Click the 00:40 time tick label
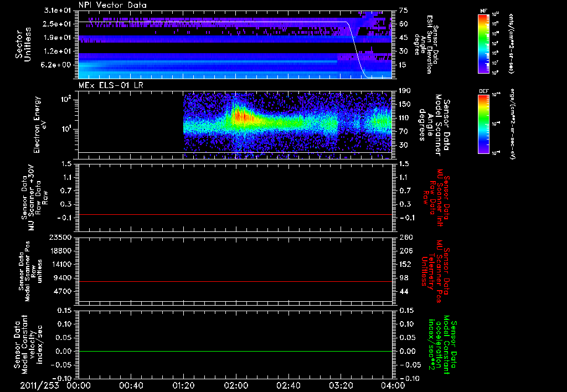567x392 pixels. click(131, 385)
